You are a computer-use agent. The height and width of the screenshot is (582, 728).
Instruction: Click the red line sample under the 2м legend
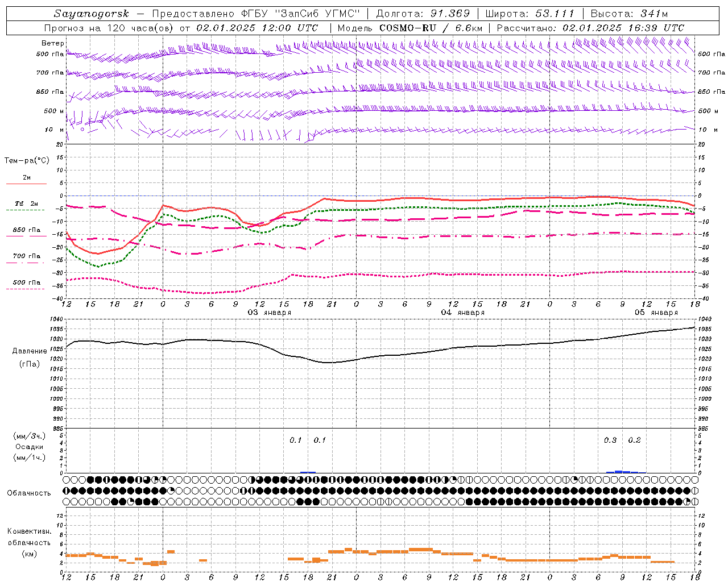(x=26, y=184)
